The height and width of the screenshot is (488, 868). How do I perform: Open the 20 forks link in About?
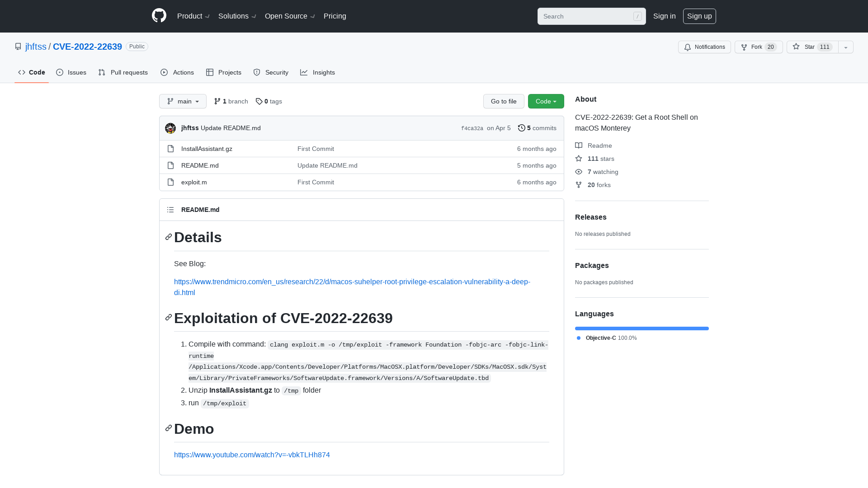[593, 185]
